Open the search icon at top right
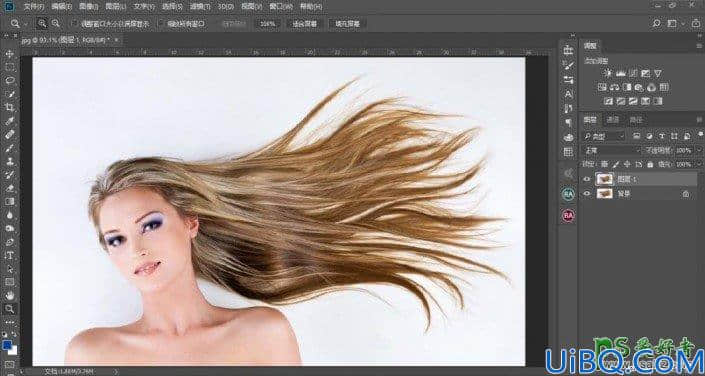705x376 pixels. coord(657,23)
